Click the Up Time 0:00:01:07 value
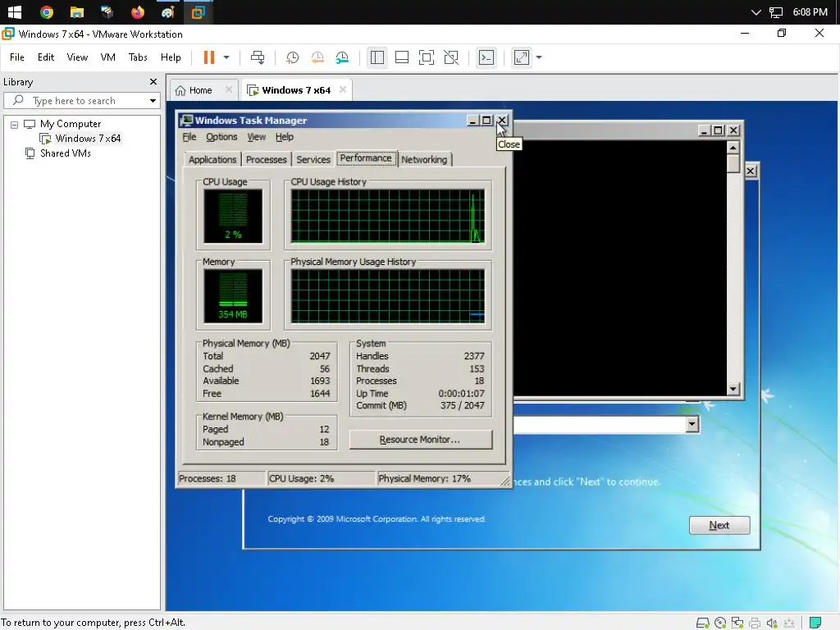Viewport: 840px width, 630px height. (x=461, y=394)
